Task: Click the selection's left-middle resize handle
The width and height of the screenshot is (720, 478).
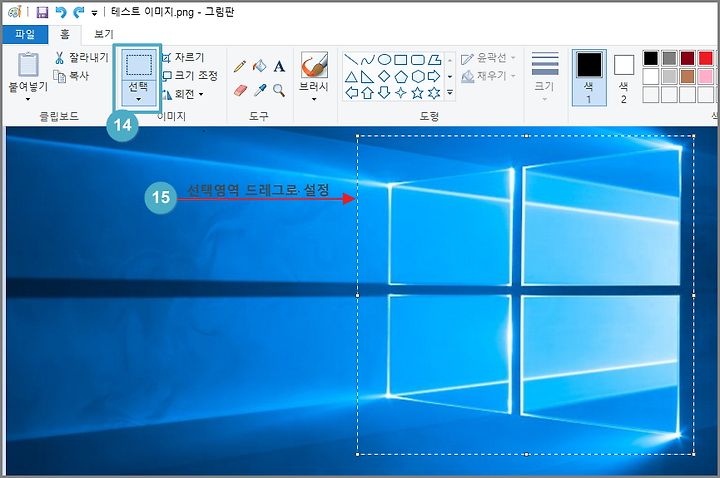Action: coord(358,295)
